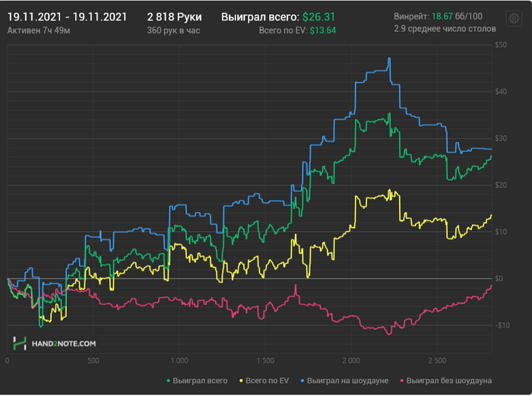Click the '$10' y-axis label
Image resolution: width=532 pixels, height=396 pixels.
(x=501, y=232)
